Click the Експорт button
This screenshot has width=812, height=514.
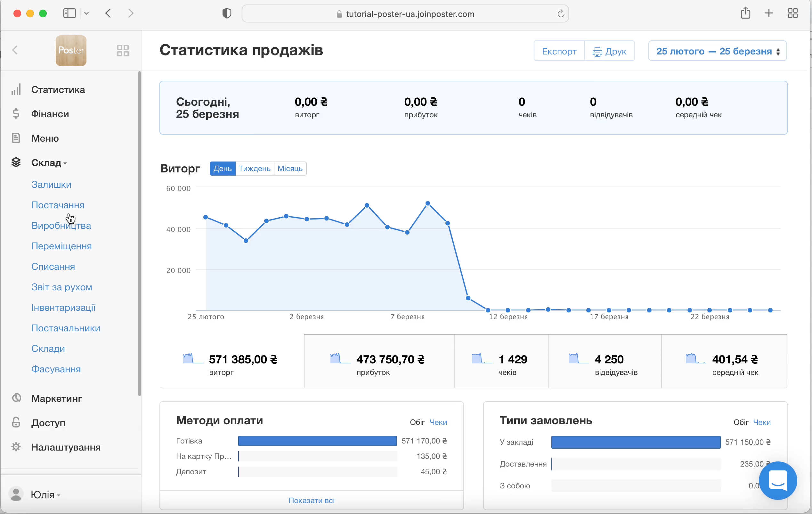[x=559, y=51]
